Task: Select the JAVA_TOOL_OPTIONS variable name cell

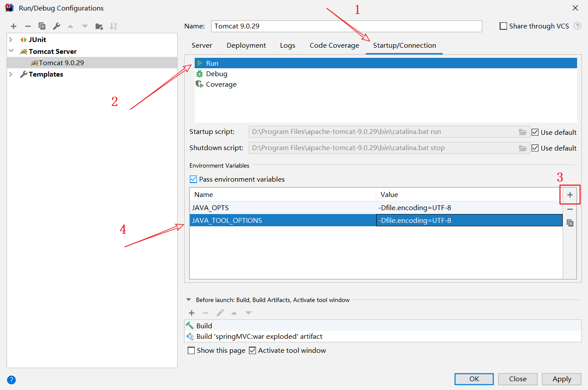Action: (x=283, y=220)
